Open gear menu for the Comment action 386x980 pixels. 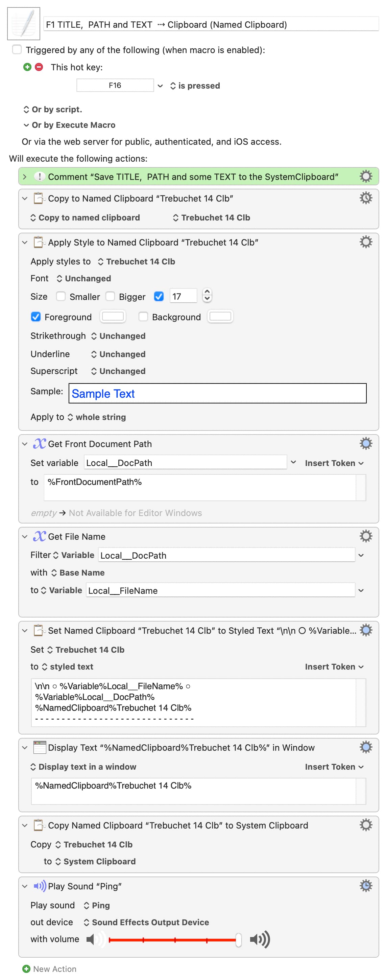[x=365, y=176]
